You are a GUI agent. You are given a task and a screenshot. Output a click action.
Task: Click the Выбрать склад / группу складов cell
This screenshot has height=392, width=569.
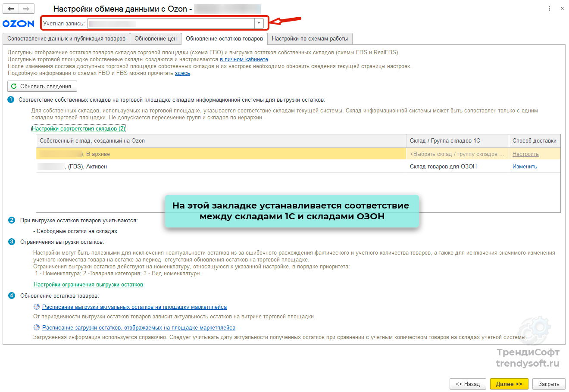coord(457,154)
